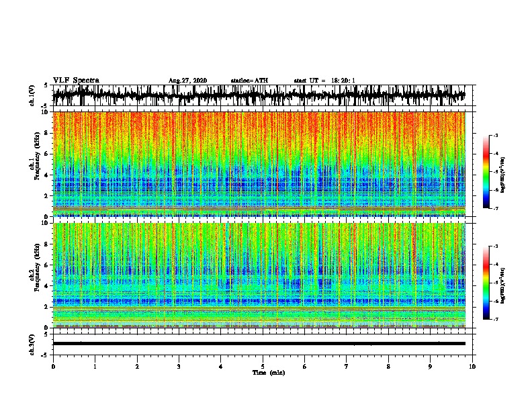
Task: Click the "8" kHz tick of ch.1 spectrogram
Action: coord(46,133)
